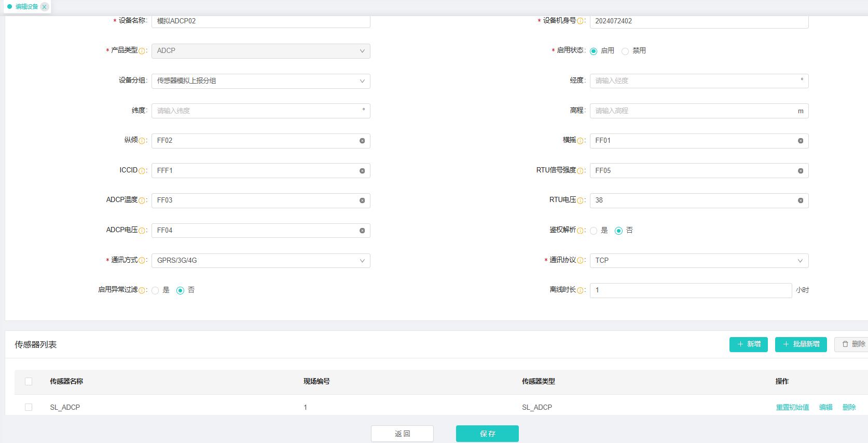Clear the 纵倾 field value FF02
This screenshot has height=443, width=868.
point(362,141)
